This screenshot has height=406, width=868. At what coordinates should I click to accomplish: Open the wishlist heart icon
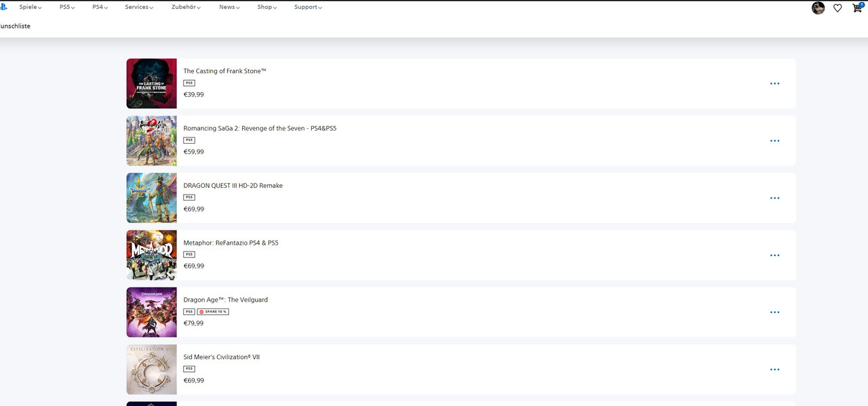click(x=837, y=8)
